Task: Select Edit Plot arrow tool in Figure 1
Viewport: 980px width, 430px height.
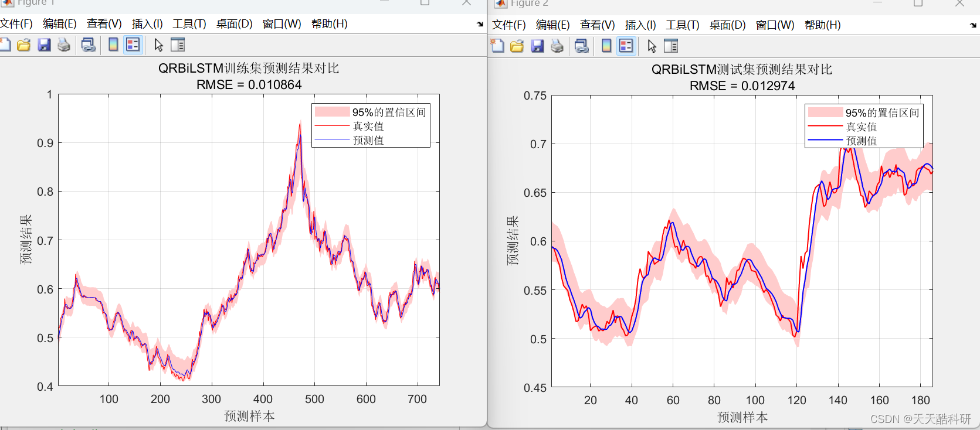Action: tap(158, 45)
